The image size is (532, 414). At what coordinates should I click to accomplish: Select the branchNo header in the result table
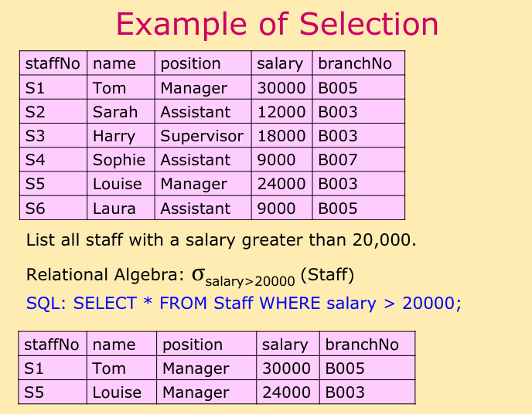(x=363, y=344)
